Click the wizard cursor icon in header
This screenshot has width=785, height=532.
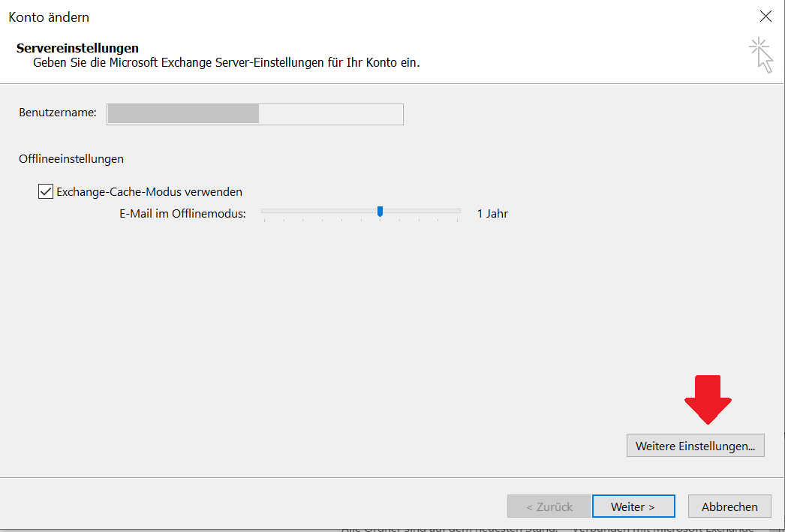pos(761,56)
